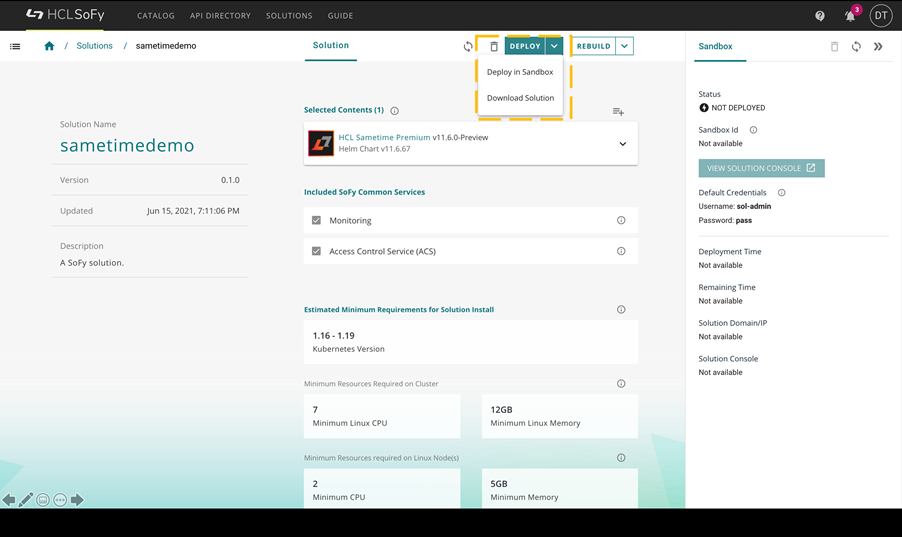Refresh the solution with sync icon

(x=468, y=46)
